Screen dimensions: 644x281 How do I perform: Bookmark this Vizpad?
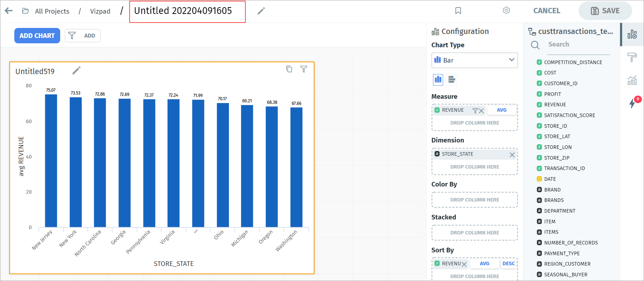tap(458, 11)
